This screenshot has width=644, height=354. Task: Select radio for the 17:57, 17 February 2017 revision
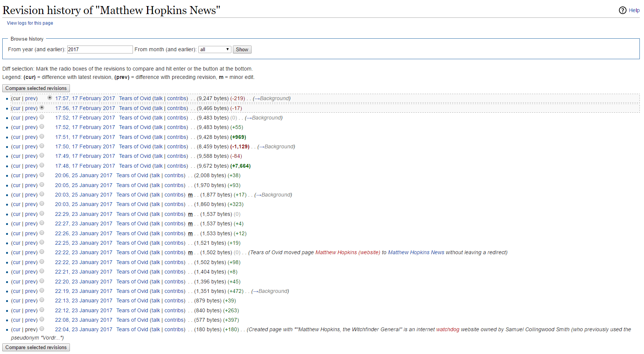coord(50,98)
